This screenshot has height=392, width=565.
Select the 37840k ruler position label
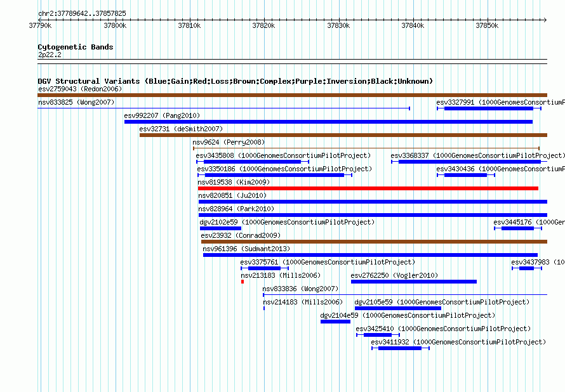[x=413, y=25]
